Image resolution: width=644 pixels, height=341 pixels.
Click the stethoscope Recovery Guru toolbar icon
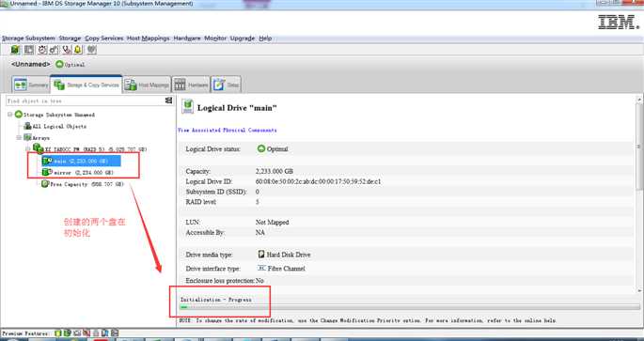pyautogui.click(x=67, y=50)
